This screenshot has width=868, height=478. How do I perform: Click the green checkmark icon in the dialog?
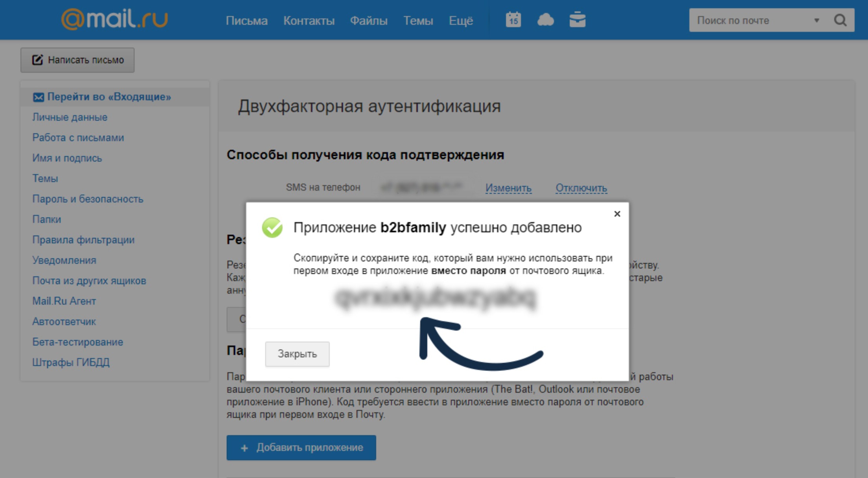(x=272, y=228)
